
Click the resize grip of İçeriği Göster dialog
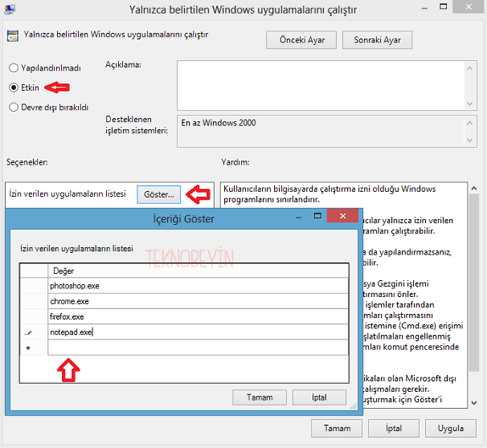pyautogui.click(x=354, y=406)
